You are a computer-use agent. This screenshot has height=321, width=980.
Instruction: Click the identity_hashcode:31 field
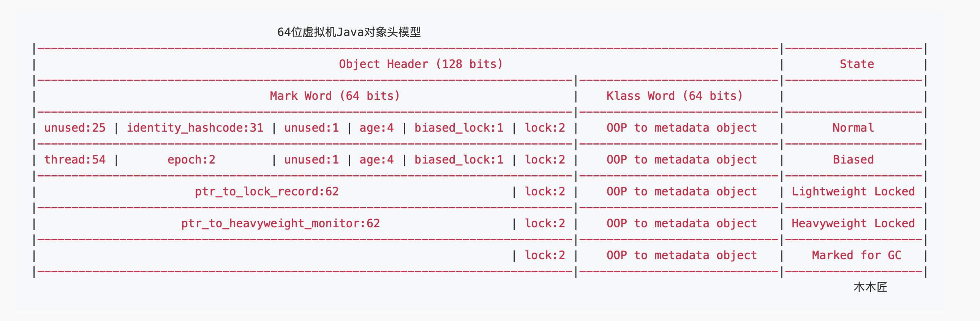[195, 127]
